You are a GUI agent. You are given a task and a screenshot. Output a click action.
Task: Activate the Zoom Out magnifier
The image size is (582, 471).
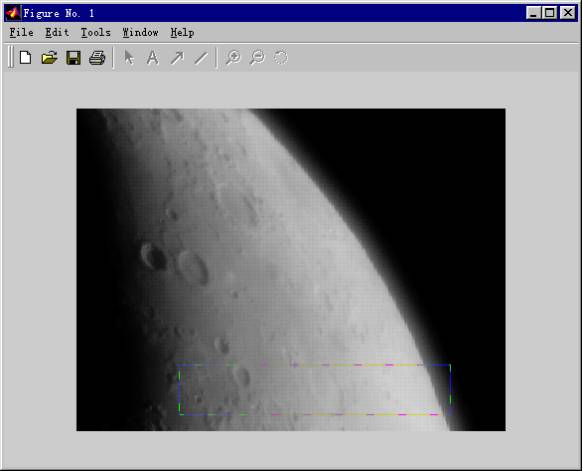click(x=257, y=58)
